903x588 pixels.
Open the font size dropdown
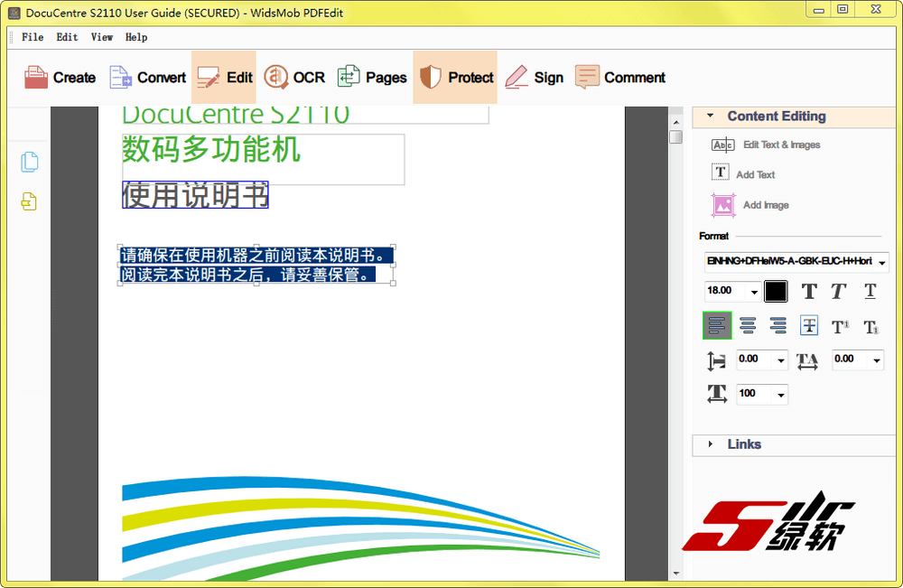(x=754, y=292)
